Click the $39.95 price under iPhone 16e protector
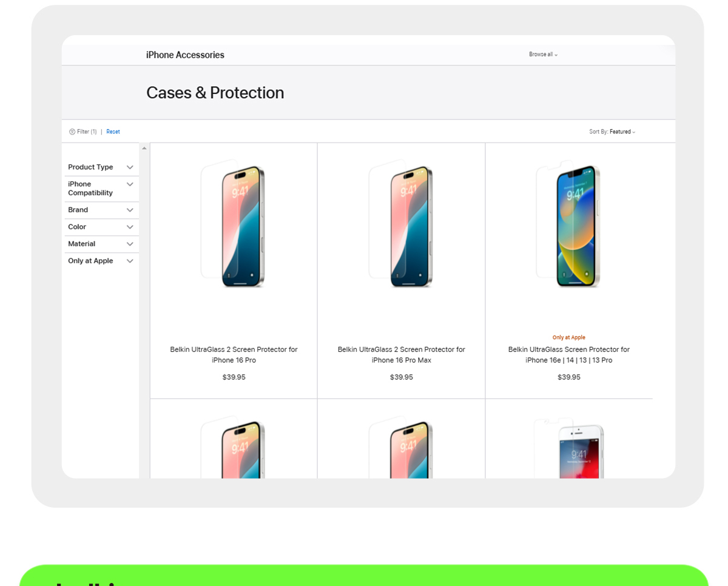 tap(568, 377)
